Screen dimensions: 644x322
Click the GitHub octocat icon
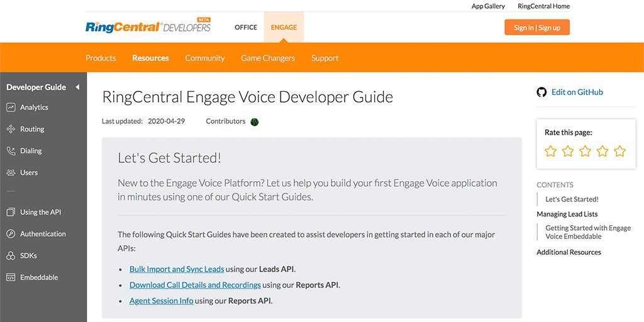pos(541,92)
